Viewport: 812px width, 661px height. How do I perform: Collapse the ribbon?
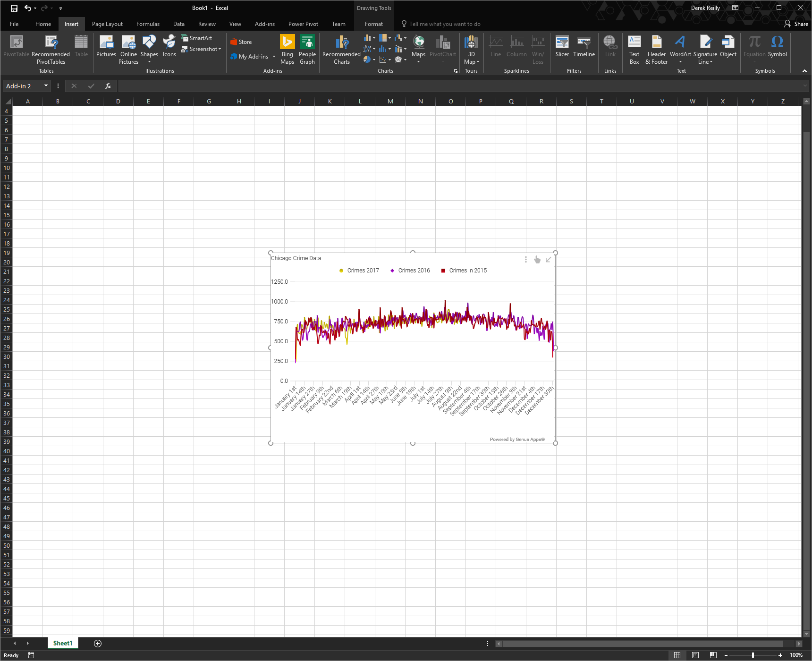coord(804,71)
